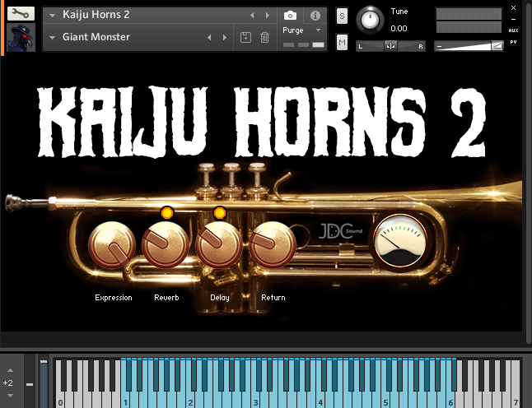Click the Return knob

(x=273, y=244)
